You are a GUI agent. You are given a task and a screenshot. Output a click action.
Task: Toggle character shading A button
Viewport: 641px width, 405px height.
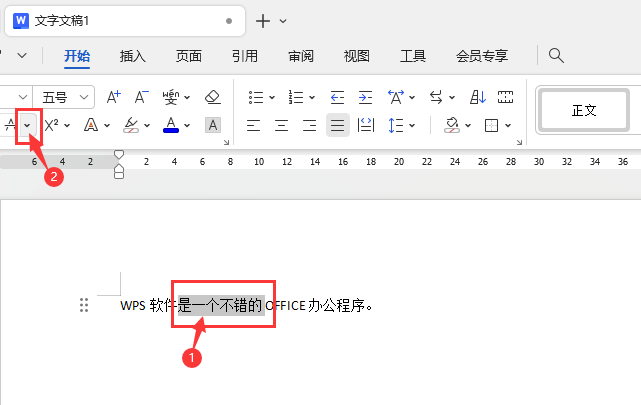(213, 125)
